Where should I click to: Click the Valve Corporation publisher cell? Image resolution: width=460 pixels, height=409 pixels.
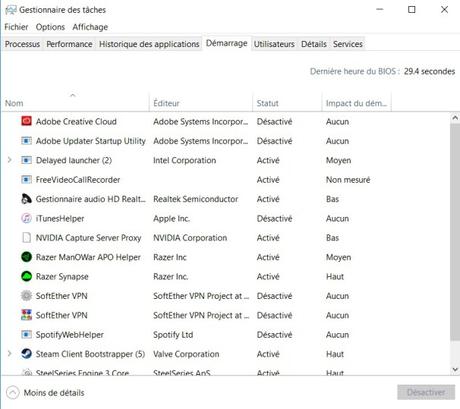[186, 354]
